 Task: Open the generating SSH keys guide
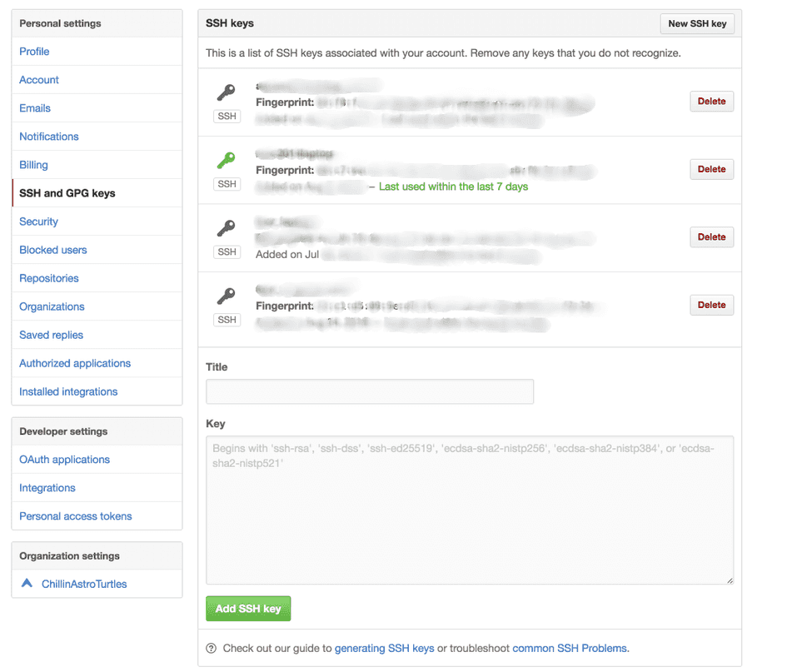coord(384,648)
